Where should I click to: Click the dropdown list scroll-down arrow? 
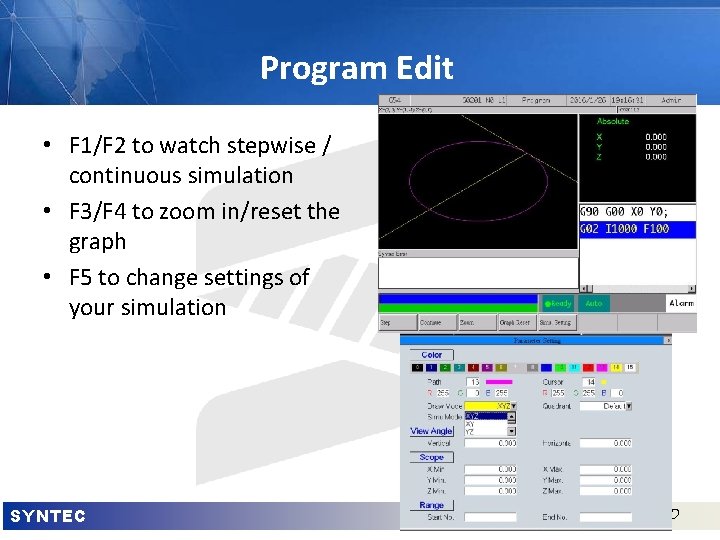[x=512, y=432]
